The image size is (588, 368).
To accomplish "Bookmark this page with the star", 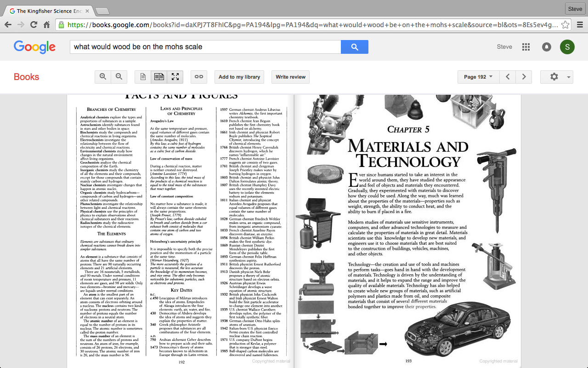I will [x=565, y=25].
